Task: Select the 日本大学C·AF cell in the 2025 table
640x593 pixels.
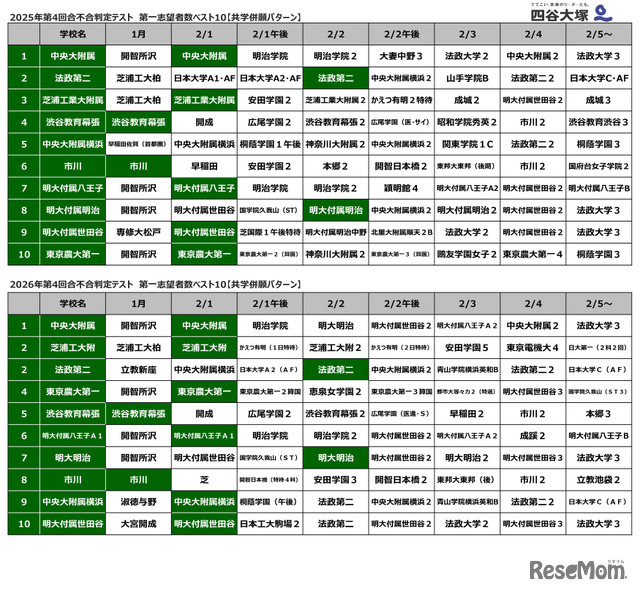Action: (599, 78)
